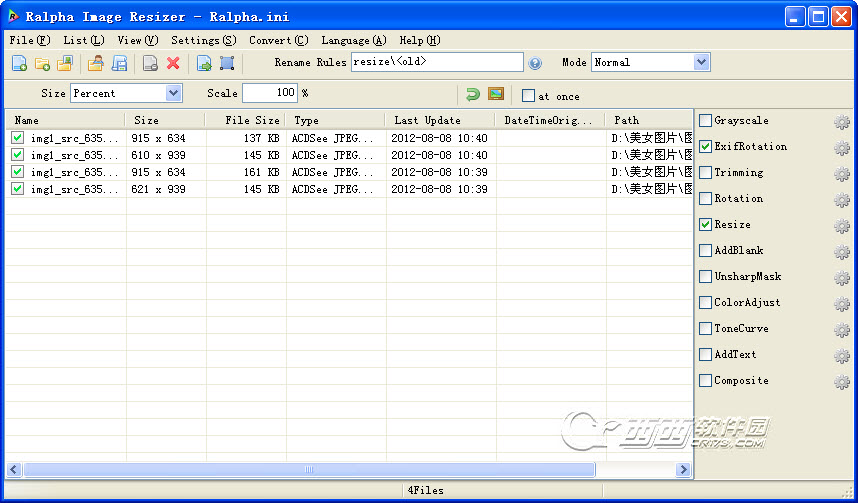The width and height of the screenshot is (858, 503).
Task: Enable the Grayscale checkbox
Action: [706, 120]
